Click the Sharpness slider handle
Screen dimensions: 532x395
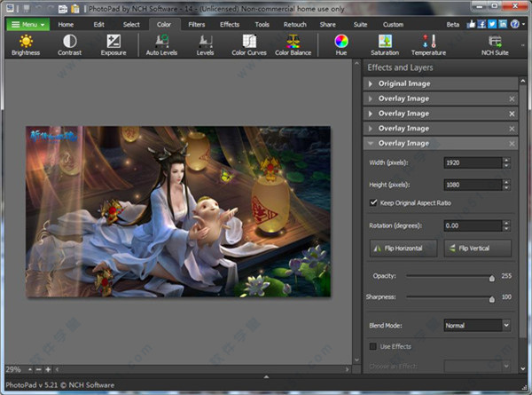[492, 299]
